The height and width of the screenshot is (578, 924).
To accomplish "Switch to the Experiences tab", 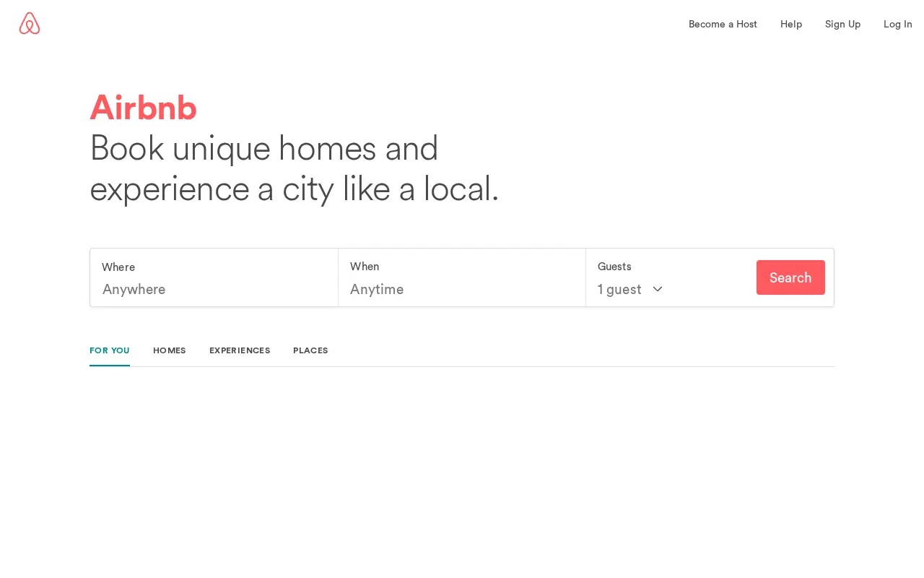I will click(240, 350).
